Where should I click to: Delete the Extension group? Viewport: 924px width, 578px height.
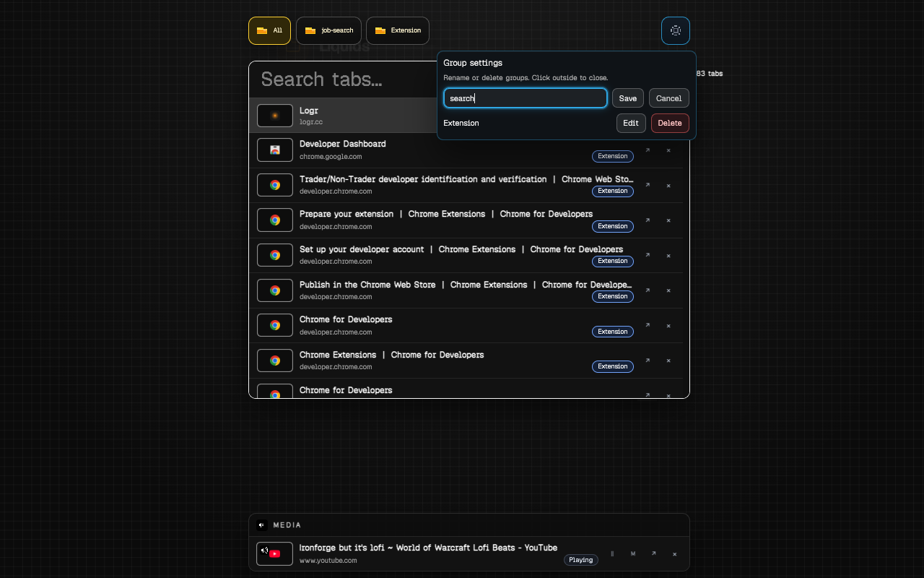(669, 123)
